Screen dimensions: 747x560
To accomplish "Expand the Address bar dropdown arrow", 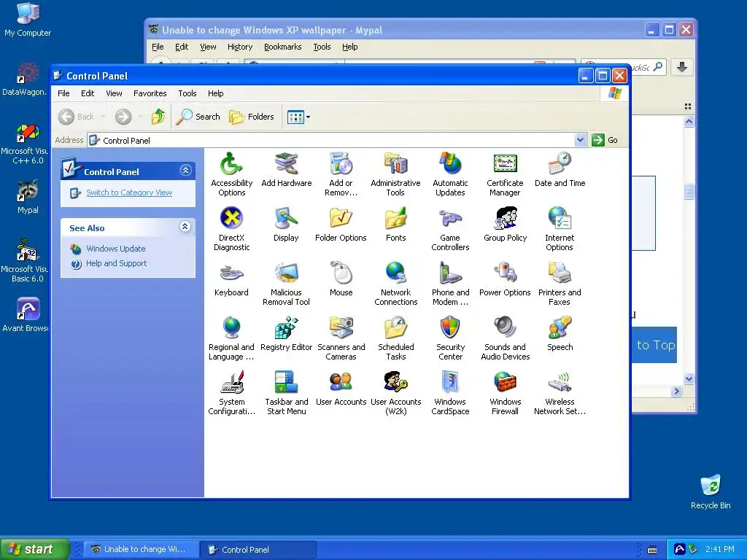I will [580, 140].
